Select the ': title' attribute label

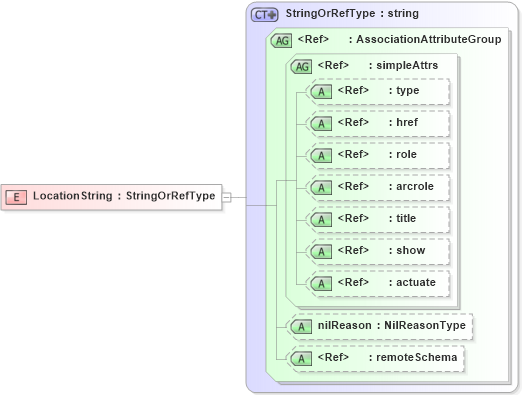[402, 218]
